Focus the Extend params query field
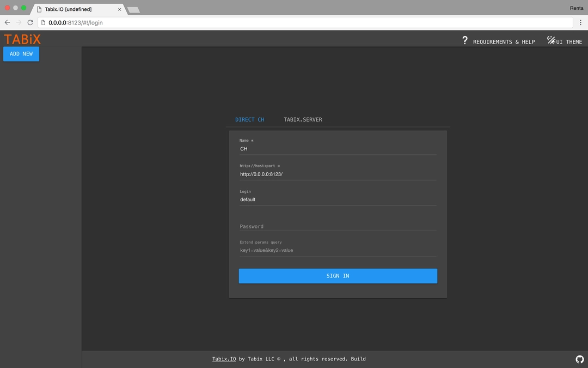 [338, 250]
